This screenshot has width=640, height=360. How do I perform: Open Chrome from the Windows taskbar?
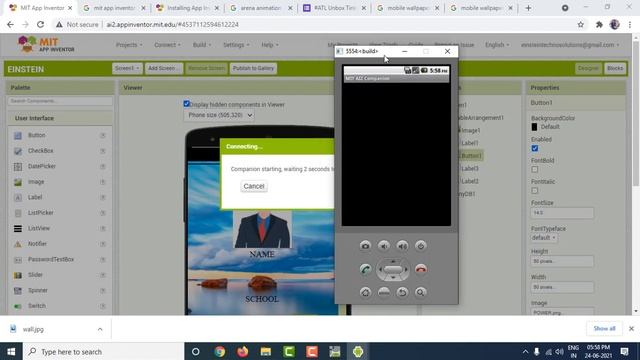tap(220, 351)
